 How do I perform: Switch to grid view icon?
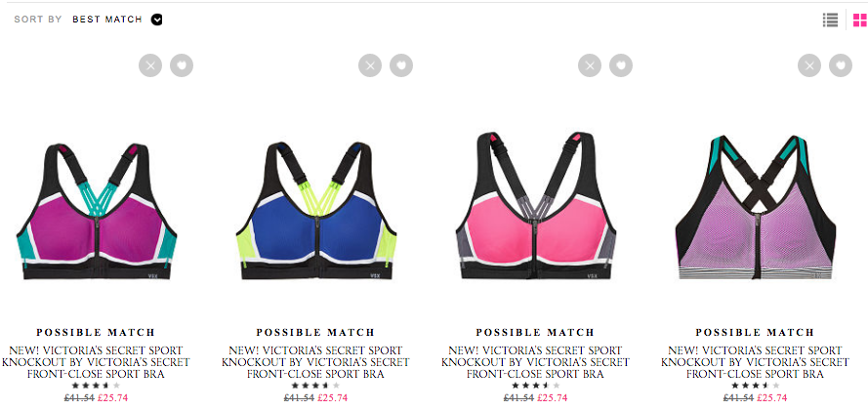(x=859, y=20)
